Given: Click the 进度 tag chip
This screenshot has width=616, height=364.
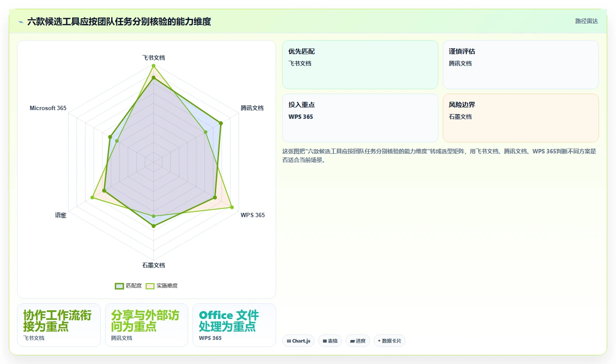Looking at the screenshot, I should click(x=358, y=341).
